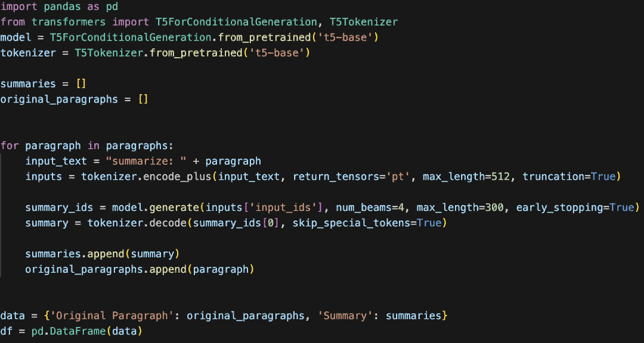Click the 'pt' string in return_tensors
644x343 pixels.
coord(398,177)
